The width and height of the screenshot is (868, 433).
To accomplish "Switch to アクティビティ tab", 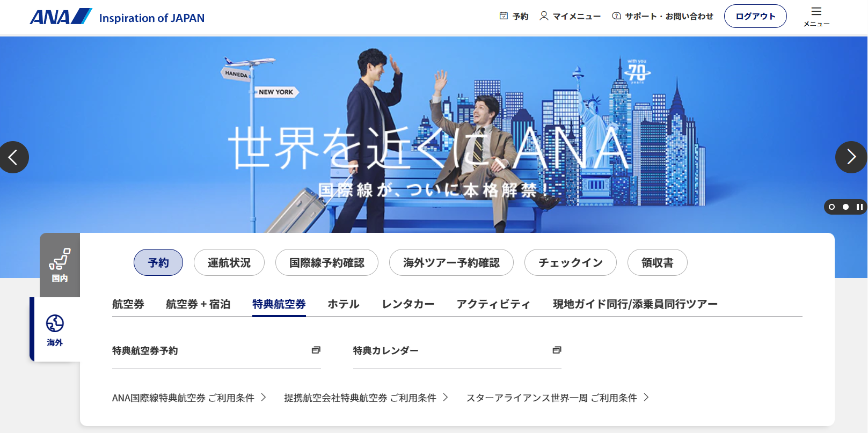I will 493,304.
